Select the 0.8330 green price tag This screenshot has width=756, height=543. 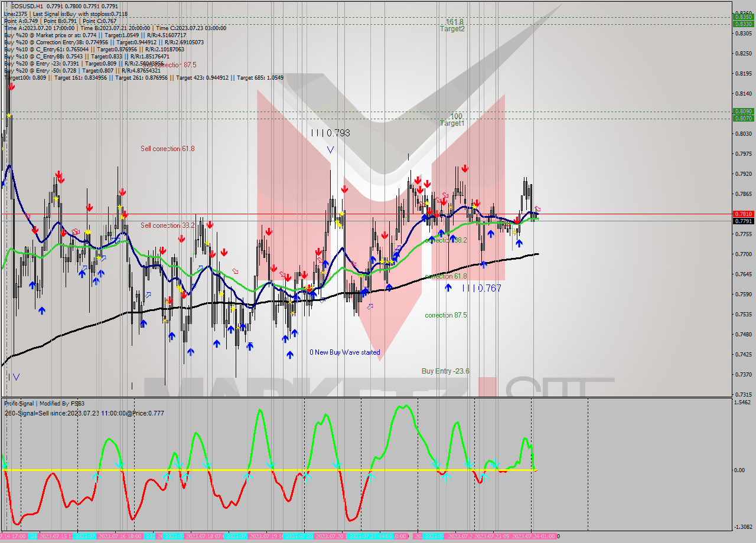pos(742,24)
